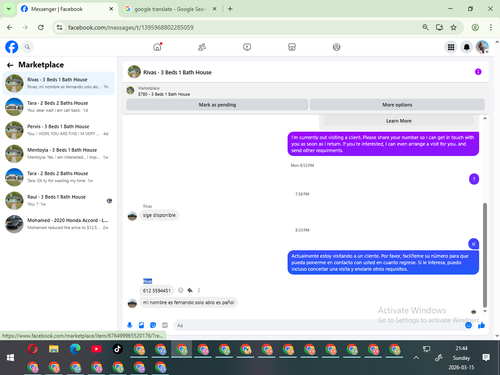Switch to the Messenger | Facebook tab
The height and width of the screenshot is (375, 500).
67,9
